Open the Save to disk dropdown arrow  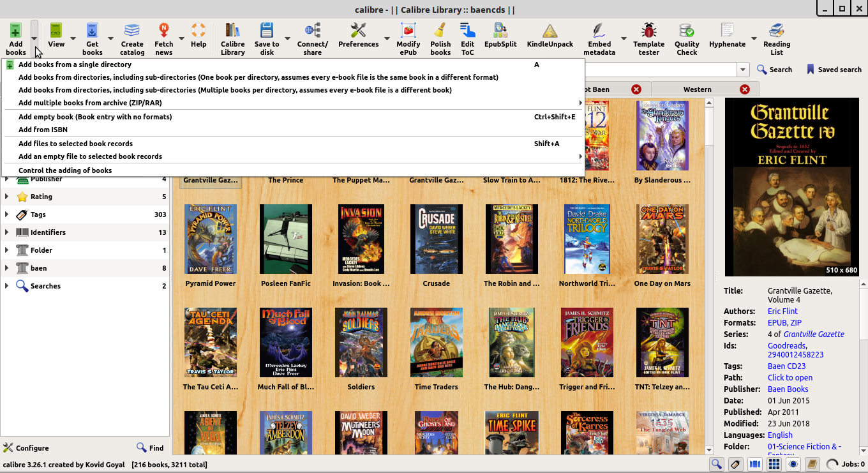click(x=287, y=38)
